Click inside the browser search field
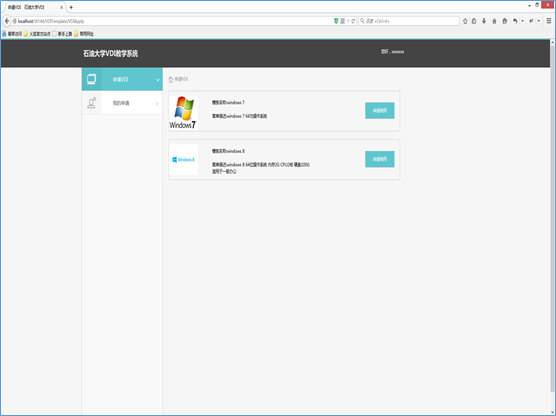The image size is (556, 416). tap(409, 21)
